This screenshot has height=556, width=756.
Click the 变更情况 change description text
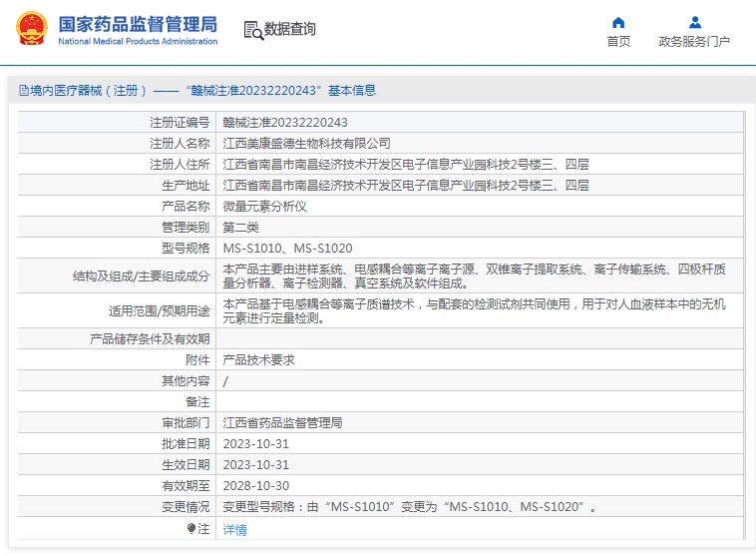(410, 507)
